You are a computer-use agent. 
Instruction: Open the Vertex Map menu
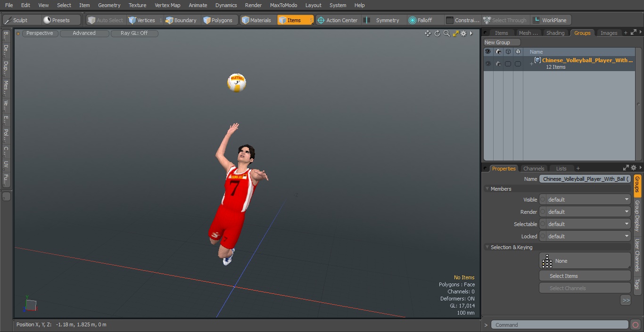tap(167, 5)
